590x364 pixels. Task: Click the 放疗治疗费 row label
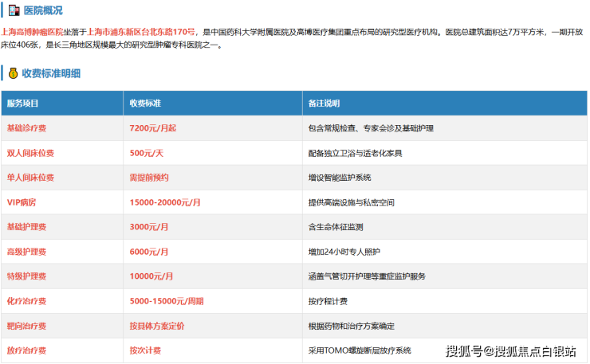26,350
